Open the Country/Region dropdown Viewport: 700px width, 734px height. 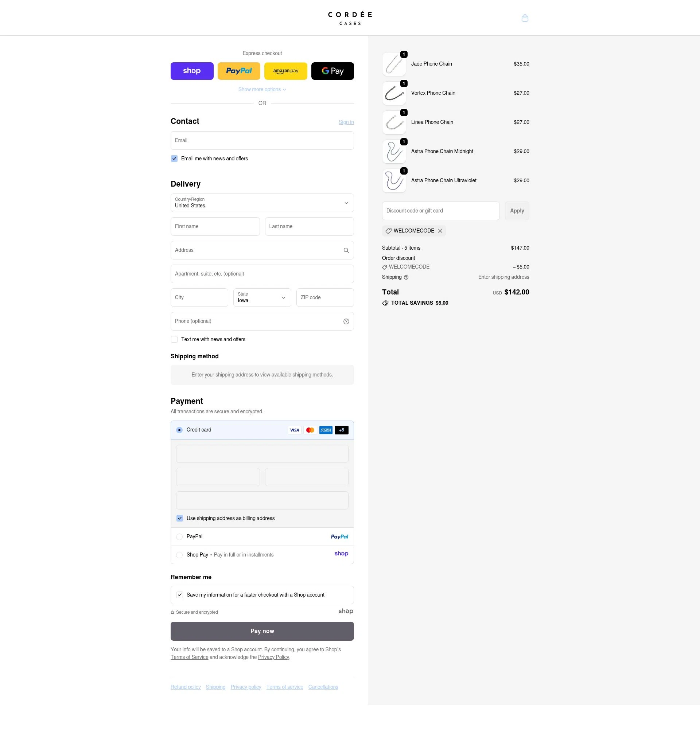click(x=262, y=203)
